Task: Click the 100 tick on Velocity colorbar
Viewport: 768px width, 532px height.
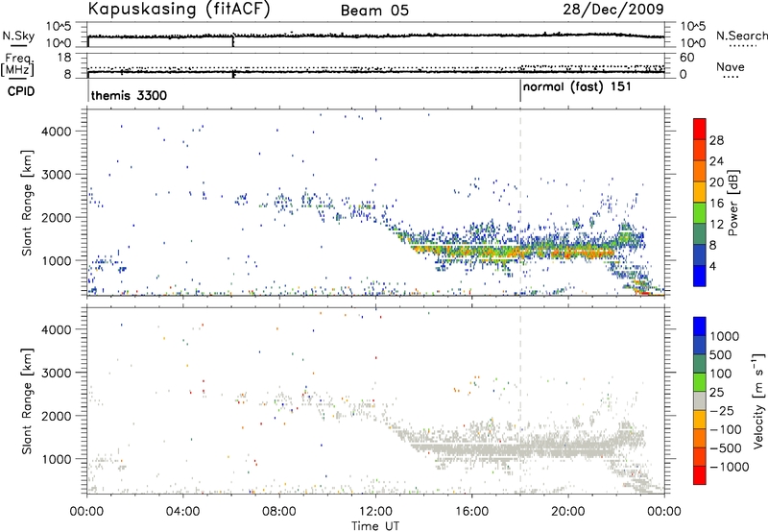Action: click(721, 374)
